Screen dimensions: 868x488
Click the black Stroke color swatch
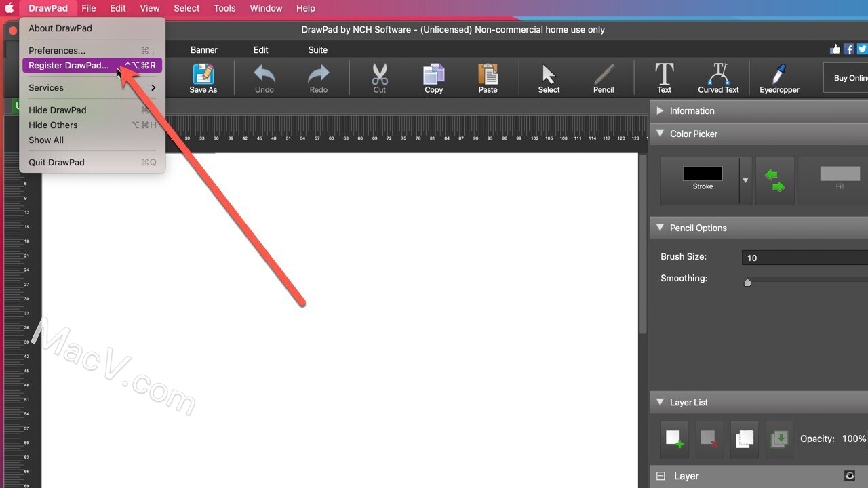pyautogui.click(x=703, y=174)
